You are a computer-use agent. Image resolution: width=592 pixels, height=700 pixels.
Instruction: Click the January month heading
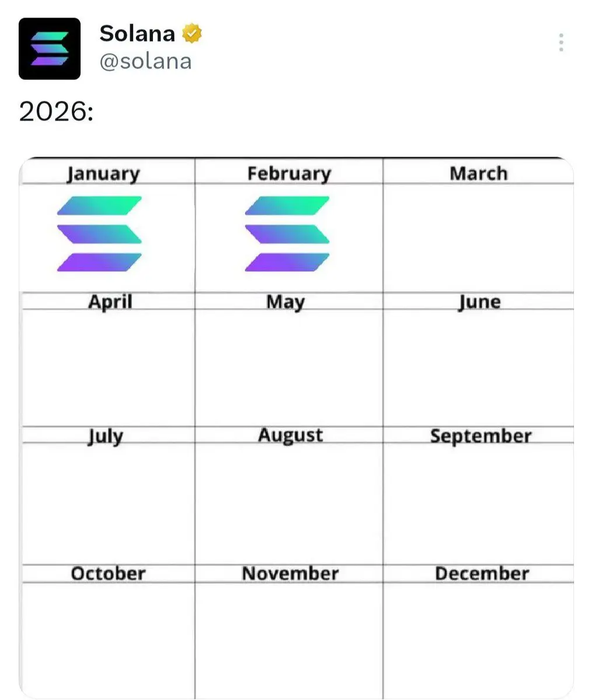[x=103, y=174]
